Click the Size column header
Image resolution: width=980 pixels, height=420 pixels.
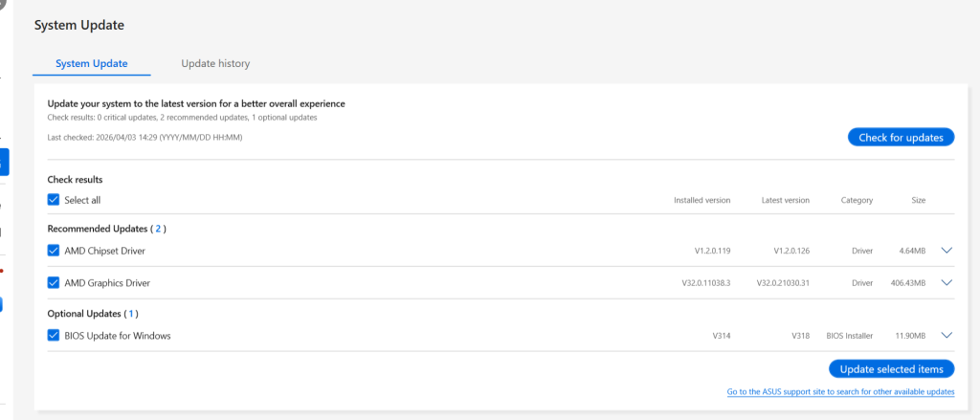918,200
